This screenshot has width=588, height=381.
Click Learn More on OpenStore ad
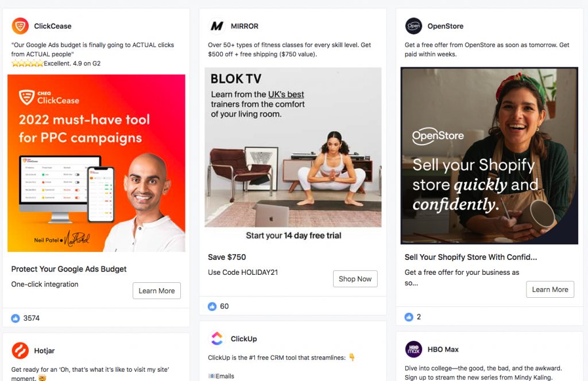[550, 290]
